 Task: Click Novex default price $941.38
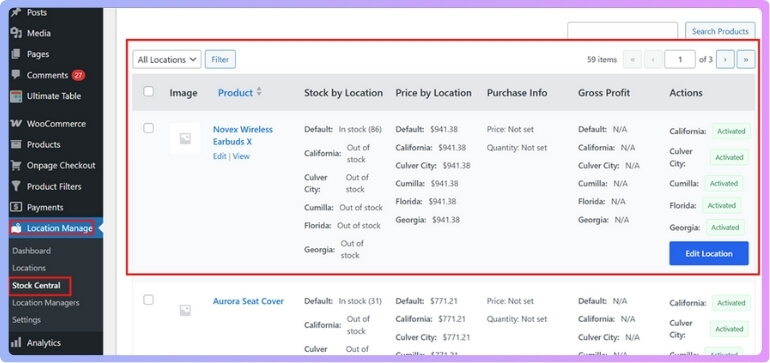tap(443, 130)
